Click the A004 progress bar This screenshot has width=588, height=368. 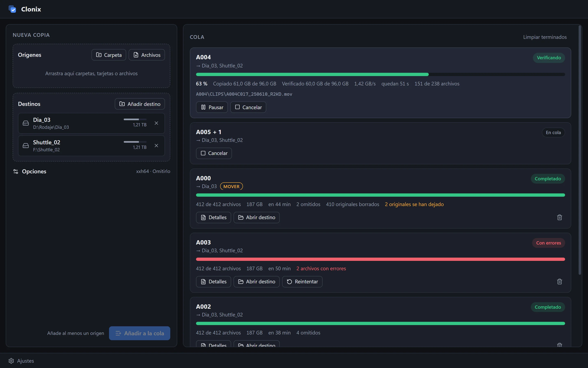point(381,74)
